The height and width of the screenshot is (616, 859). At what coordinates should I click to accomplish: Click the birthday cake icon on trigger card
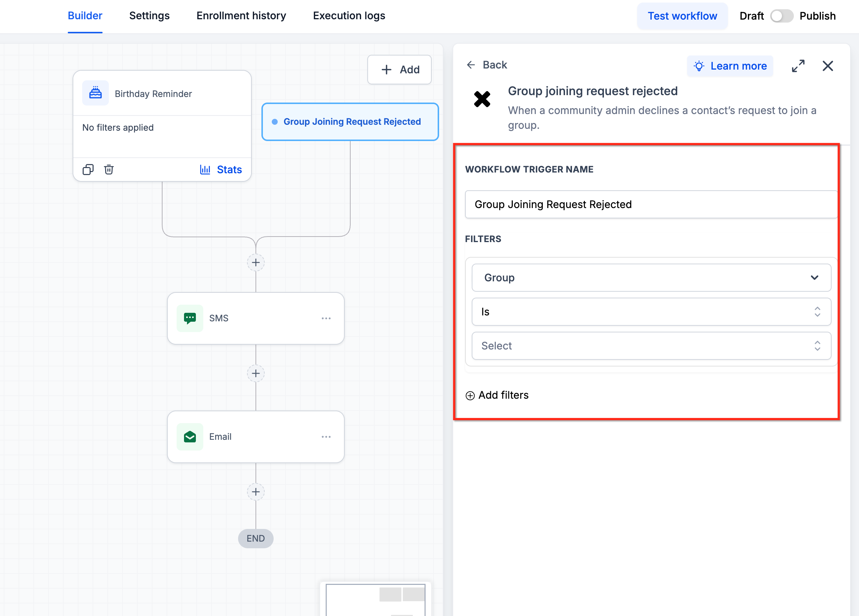(96, 93)
